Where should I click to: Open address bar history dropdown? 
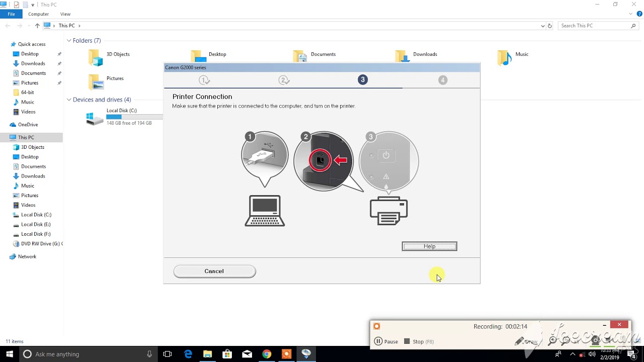click(x=542, y=26)
